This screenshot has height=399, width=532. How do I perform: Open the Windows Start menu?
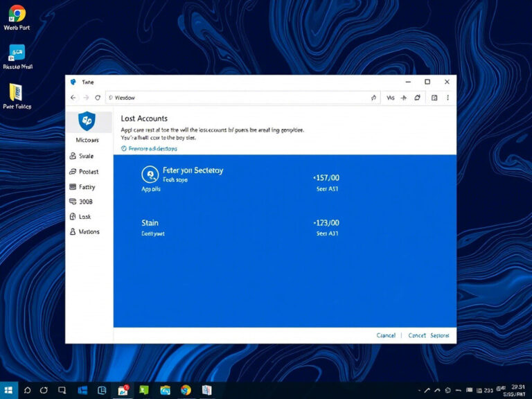point(9,390)
